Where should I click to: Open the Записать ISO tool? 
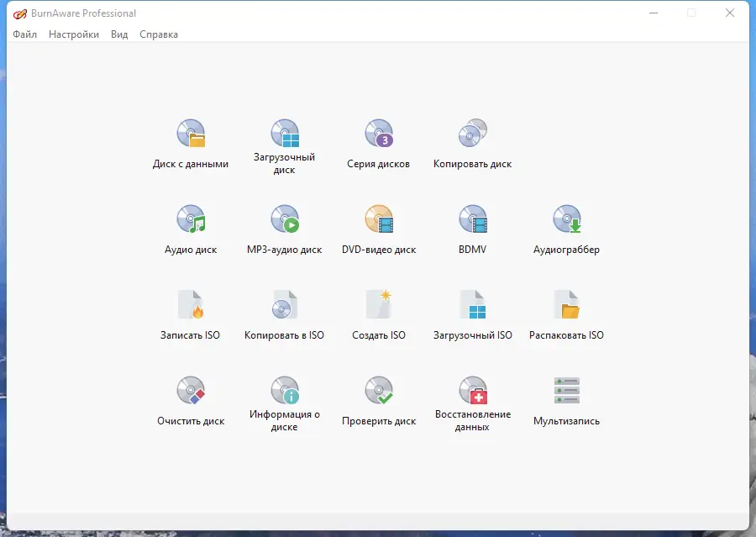[x=191, y=314]
